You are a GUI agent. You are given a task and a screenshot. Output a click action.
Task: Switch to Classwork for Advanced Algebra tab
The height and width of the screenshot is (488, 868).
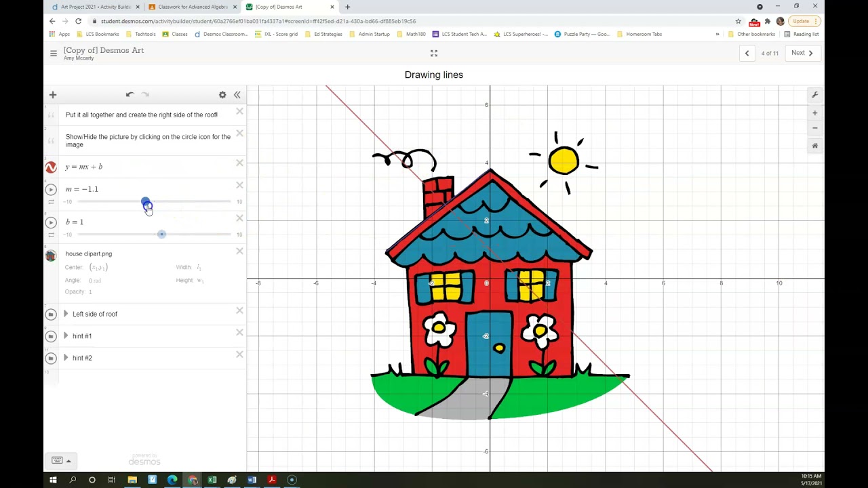tap(191, 7)
